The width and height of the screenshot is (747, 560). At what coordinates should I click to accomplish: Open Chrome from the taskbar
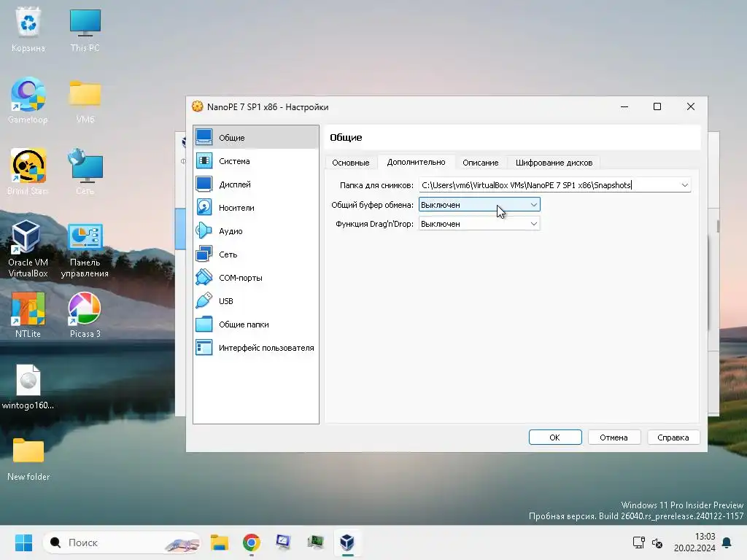(252, 542)
